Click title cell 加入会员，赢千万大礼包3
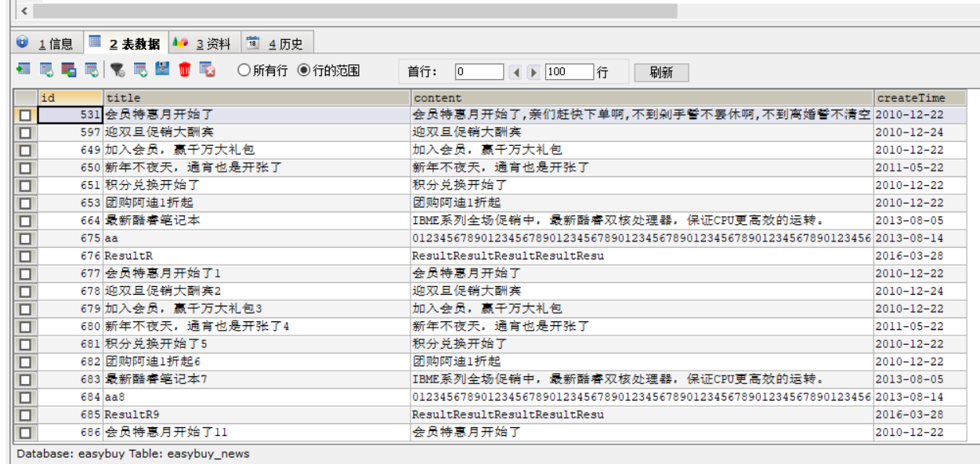980x464 pixels. 257,309
